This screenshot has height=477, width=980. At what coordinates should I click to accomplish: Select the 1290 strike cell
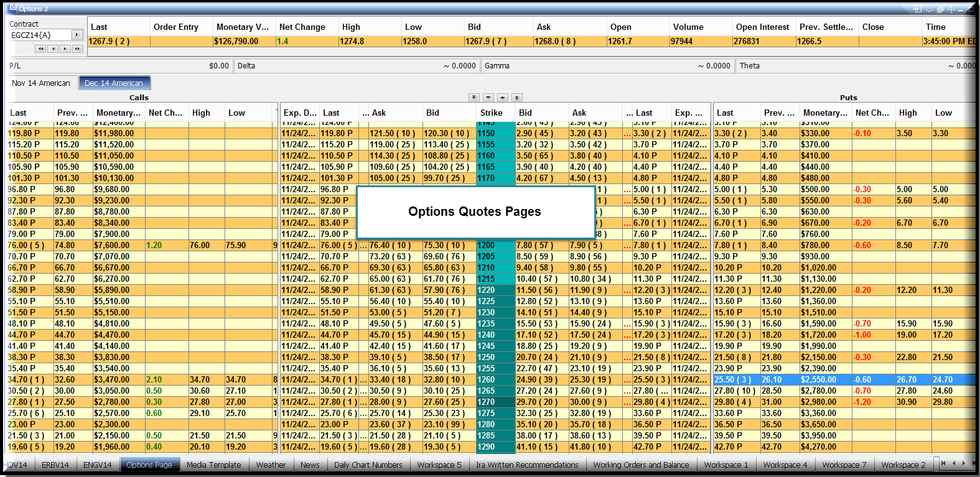tap(495, 447)
